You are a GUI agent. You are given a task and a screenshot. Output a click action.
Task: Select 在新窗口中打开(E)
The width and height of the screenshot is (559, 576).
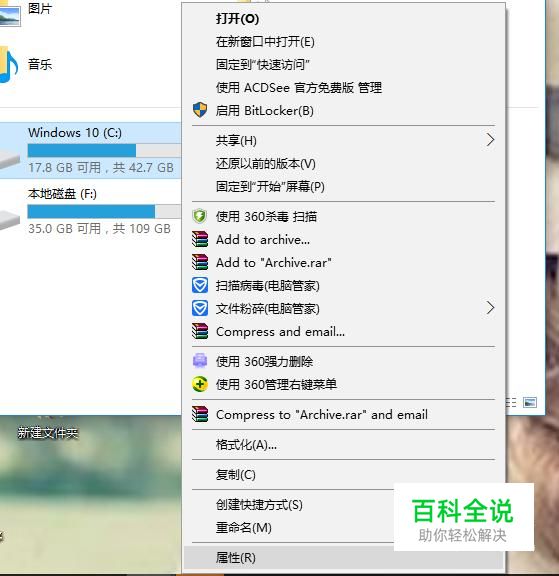(x=344, y=42)
